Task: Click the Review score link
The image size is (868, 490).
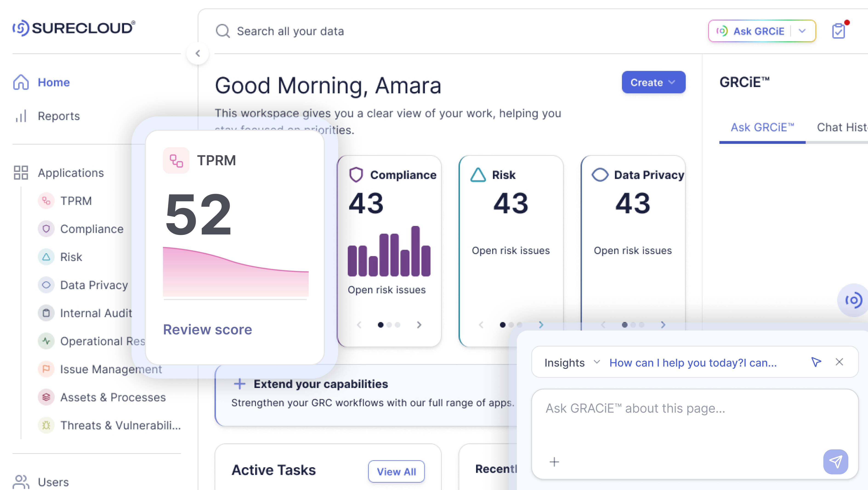Action: point(207,329)
